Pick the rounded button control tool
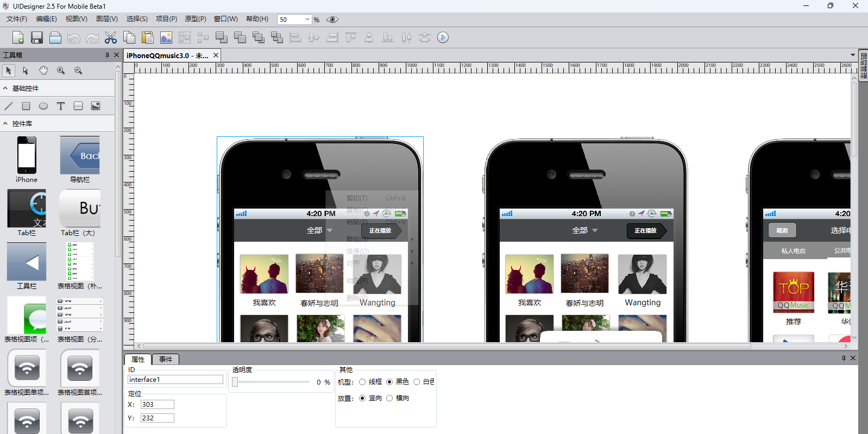The image size is (868, 434). (x=78, y=106)
